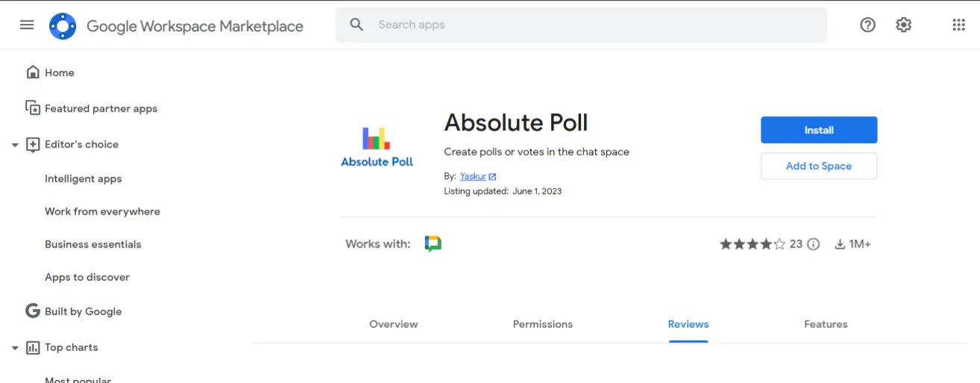Viewport: 980px width, 383px height.
Task: Click the search magnifier icon
Action: [x=357, y=25]
